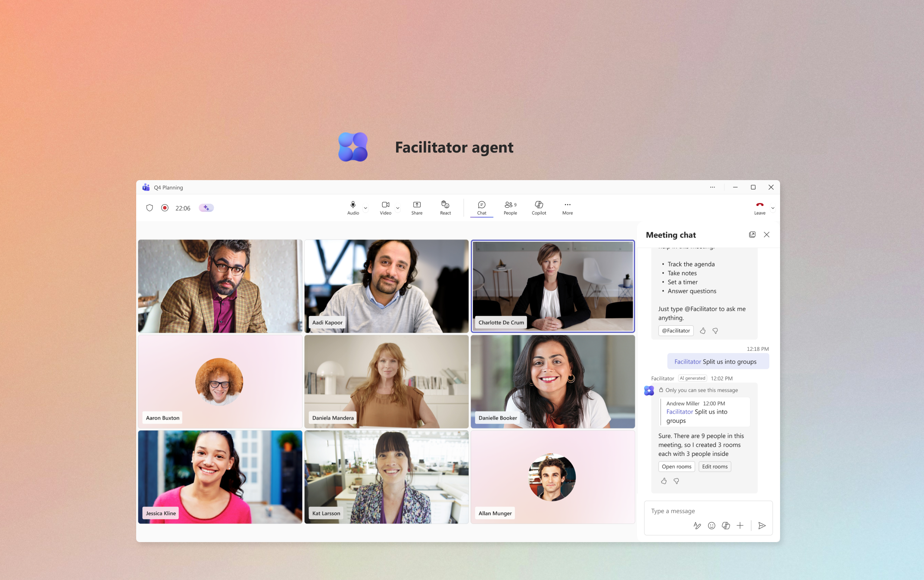Click the Edit rooms button

(x=715, y=466)
